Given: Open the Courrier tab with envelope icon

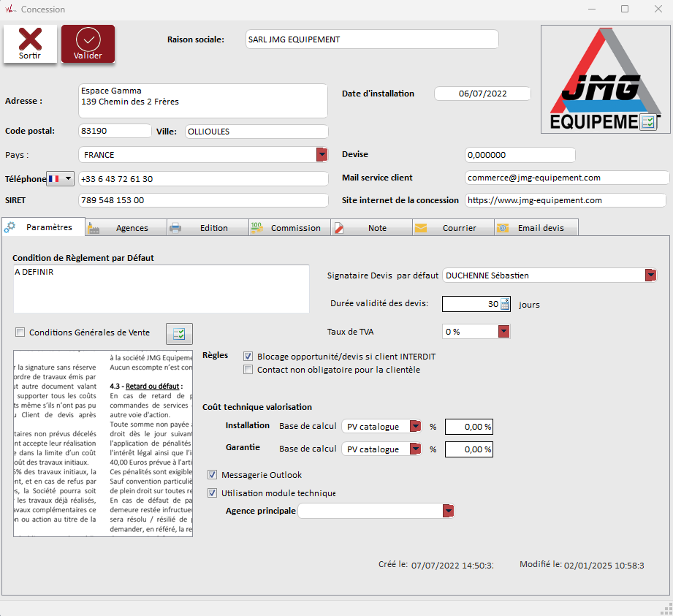Looking at the screenshot, I should [x=452, y=228].
